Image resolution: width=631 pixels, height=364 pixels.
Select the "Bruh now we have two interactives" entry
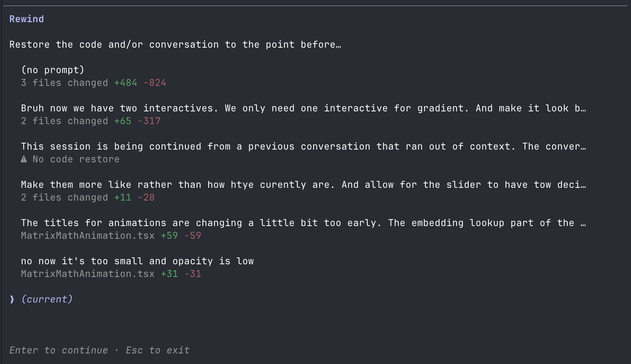click(303, 108)
